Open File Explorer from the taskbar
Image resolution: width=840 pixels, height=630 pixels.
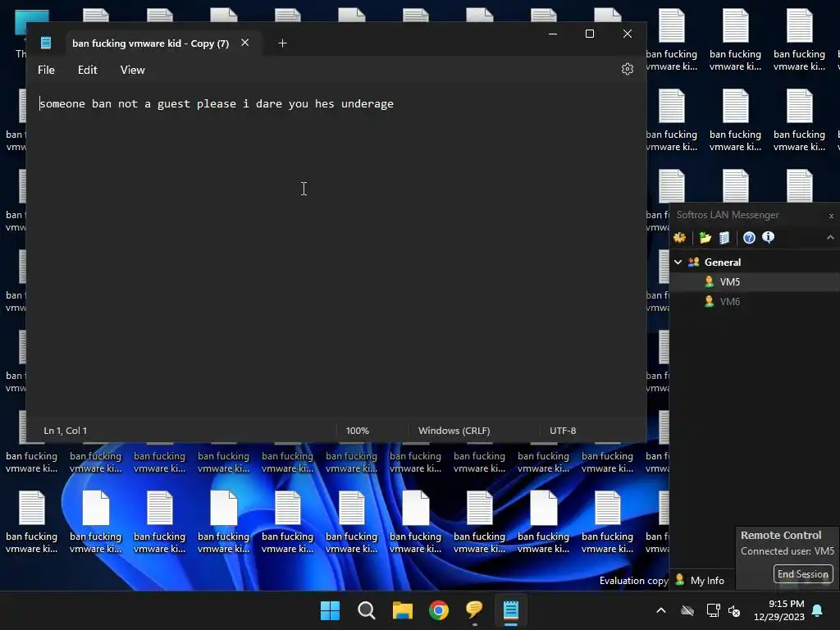[402, 610]
